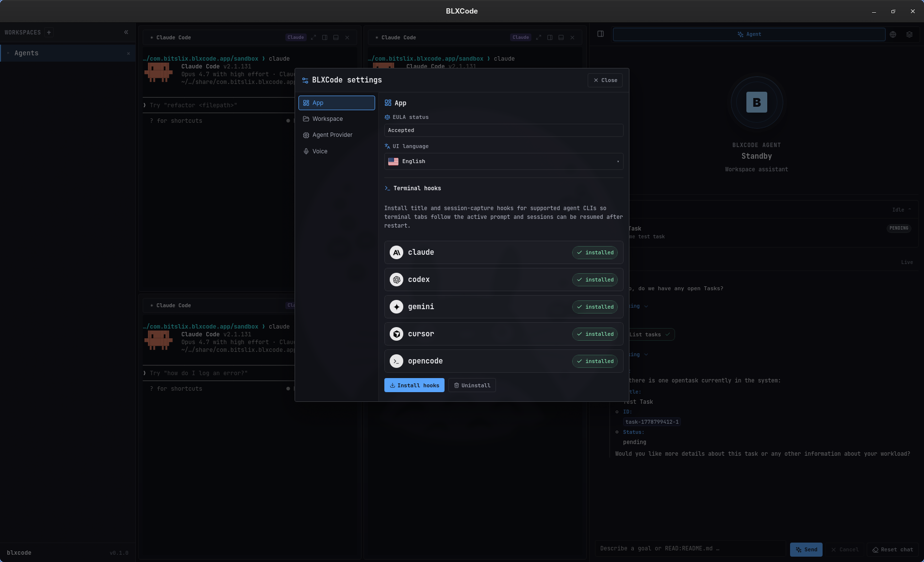
Task: Click installed badge on codex row
Action: point(594,280)
